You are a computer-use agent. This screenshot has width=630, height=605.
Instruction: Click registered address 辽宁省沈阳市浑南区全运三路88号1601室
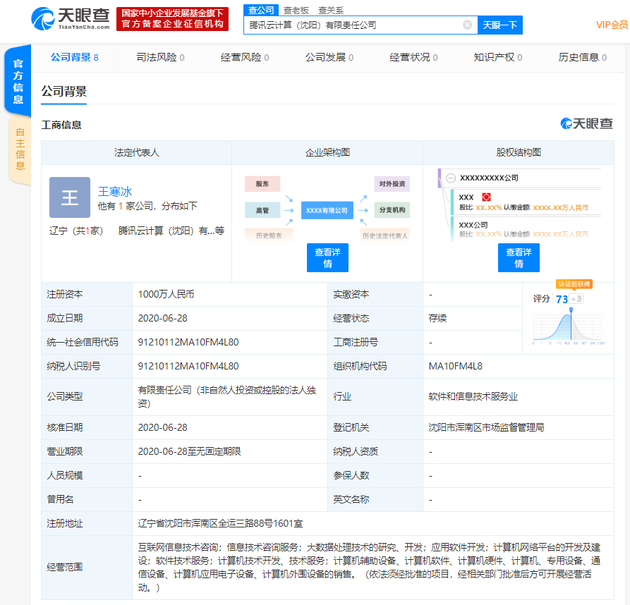click(x=220, y=523)
